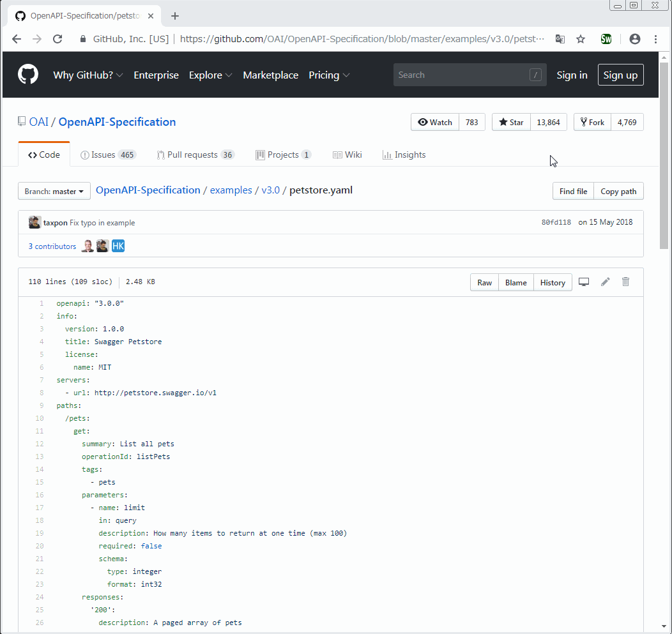
Task: Open file in desktop icon
Action: point(584,282)
